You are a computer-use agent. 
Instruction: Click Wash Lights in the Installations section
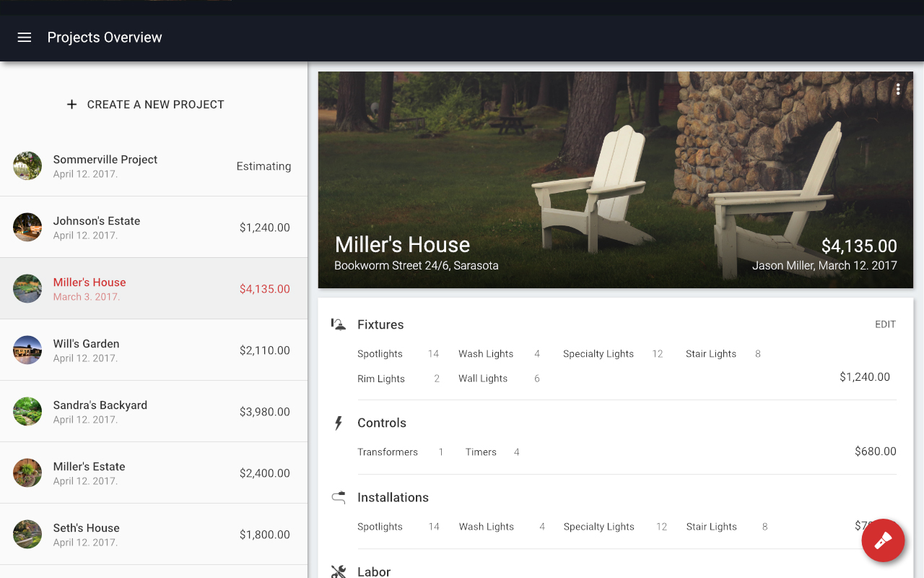tap(487, 527)
